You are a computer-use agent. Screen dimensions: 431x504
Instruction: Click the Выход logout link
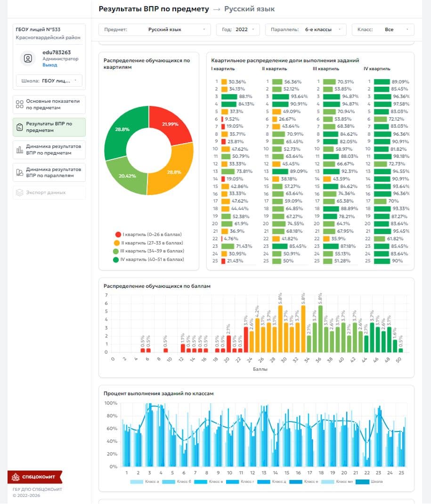point(49,65)
